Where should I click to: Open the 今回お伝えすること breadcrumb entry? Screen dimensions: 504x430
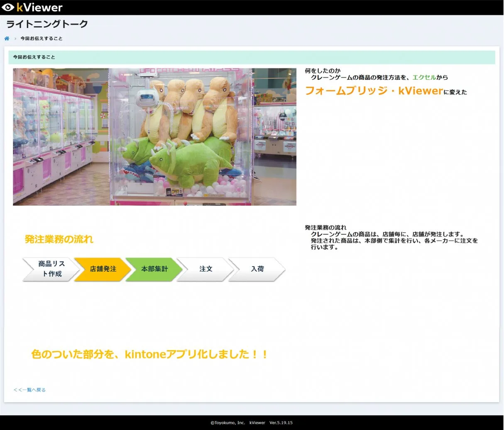tap(41, 38)
